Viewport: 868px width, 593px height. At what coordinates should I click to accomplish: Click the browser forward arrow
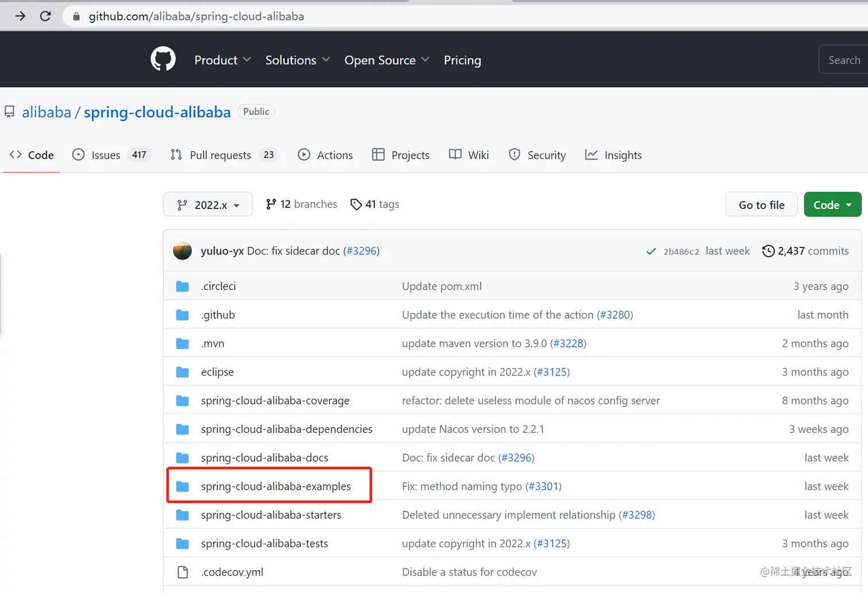pos(21,16)
